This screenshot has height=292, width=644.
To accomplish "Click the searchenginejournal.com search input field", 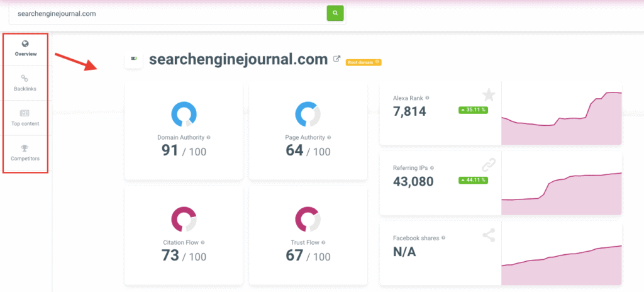I will [167, 13].
